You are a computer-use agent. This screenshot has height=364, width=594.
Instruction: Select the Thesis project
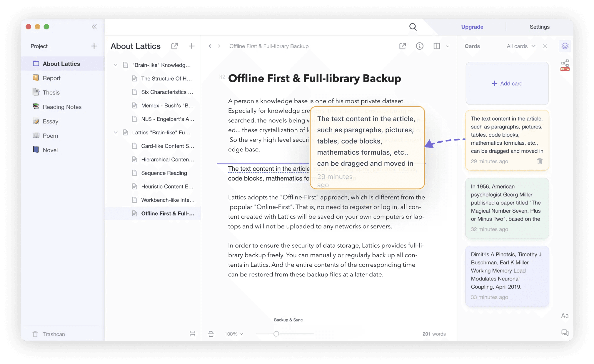point(63,92)
